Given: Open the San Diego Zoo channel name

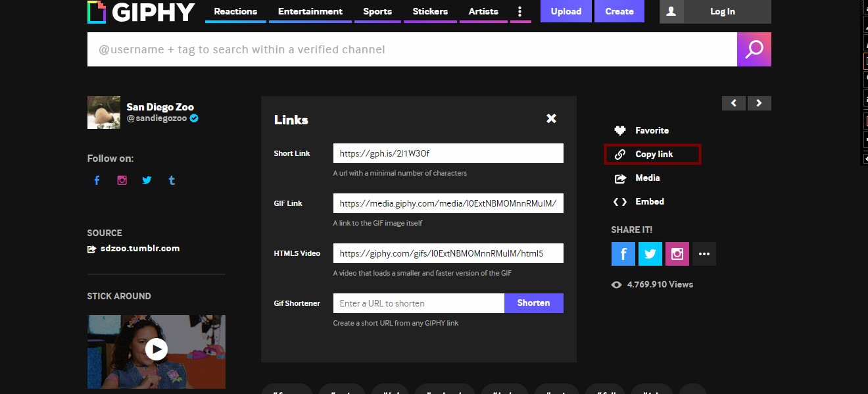Looking at the screenshot, I should coord(160,107).
